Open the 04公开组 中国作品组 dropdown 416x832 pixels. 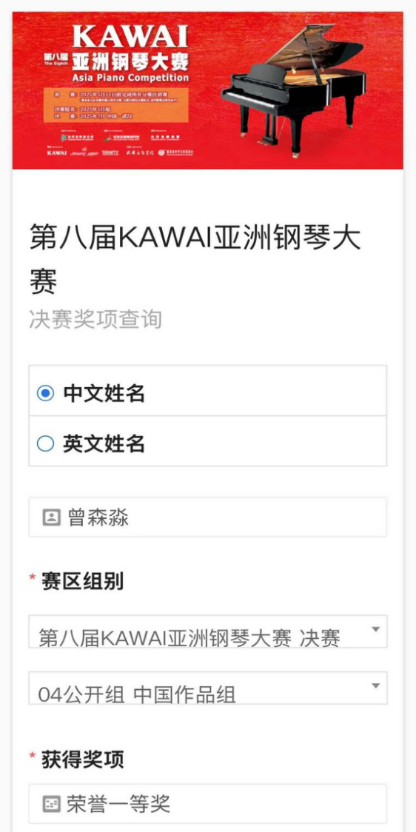(208, 688)
